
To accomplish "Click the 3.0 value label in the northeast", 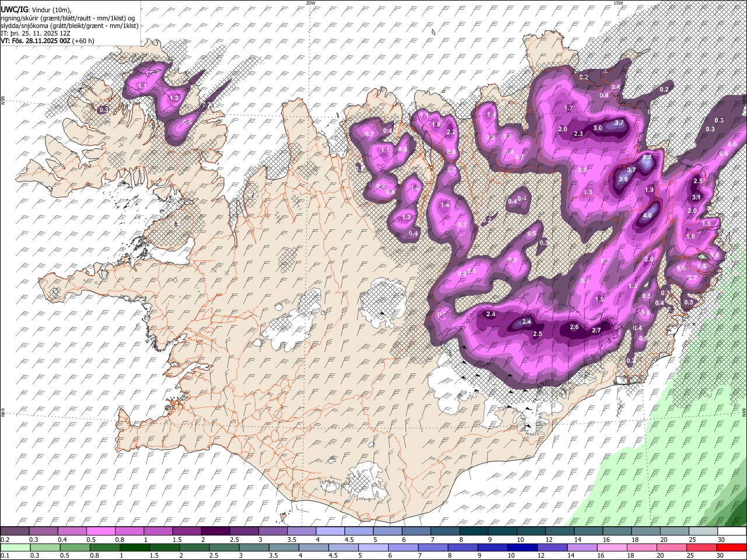I will (x=598, y=128).
